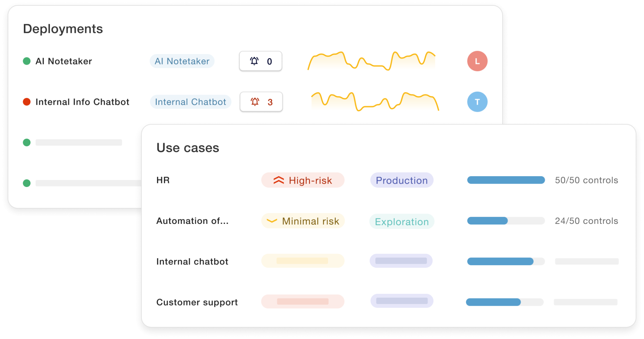The height and width of the screenshot is (339, 644).
Task: Click the green status dot for AI Notetaker
Action: pyautogui.click(x=26, y=61)
